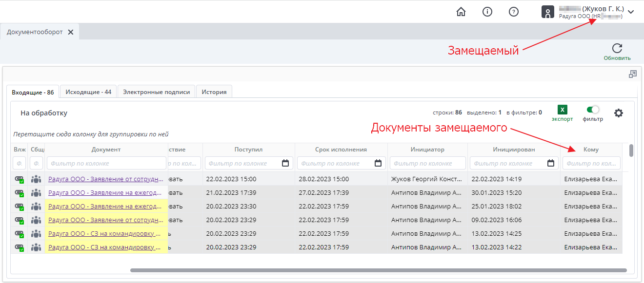Open the Электронные подписи tab
Screen dimensions: 644x283
(157, 92)
